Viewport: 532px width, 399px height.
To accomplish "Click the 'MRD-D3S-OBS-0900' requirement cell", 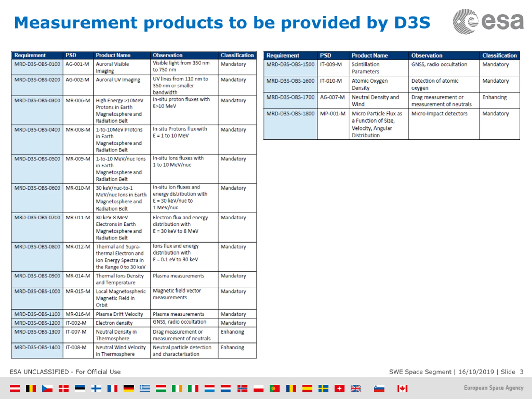I will coord(37,279).
